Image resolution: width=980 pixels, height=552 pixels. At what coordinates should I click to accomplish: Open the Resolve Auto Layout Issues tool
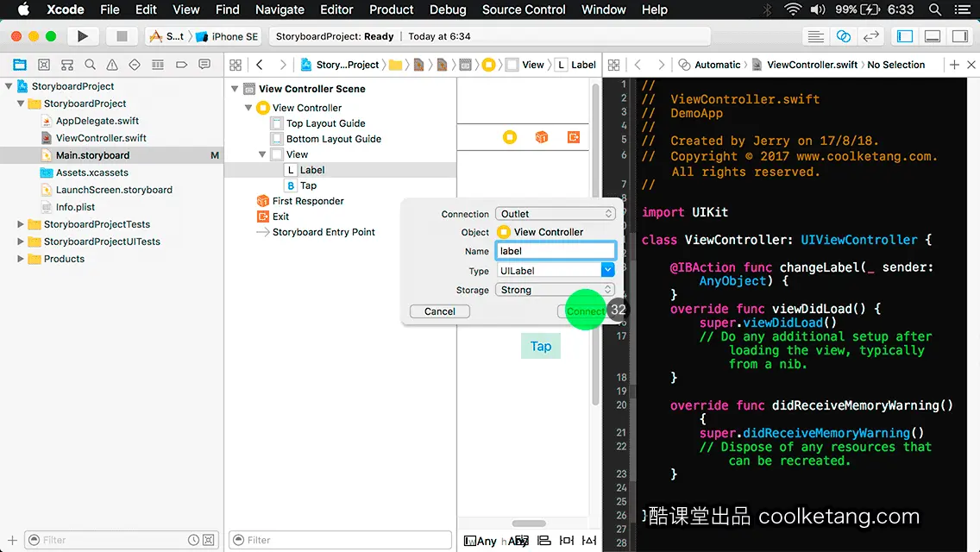588,540
